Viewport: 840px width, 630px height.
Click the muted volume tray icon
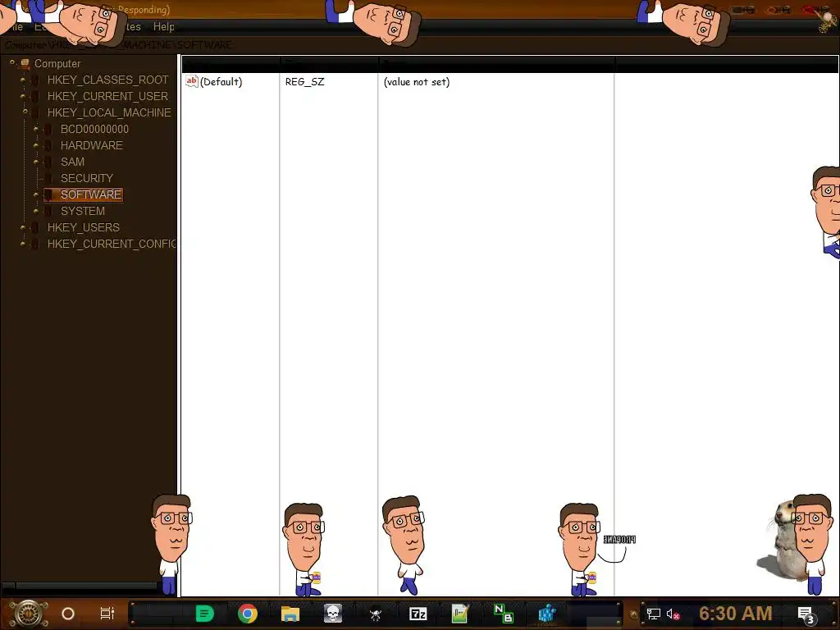[673, 614]
